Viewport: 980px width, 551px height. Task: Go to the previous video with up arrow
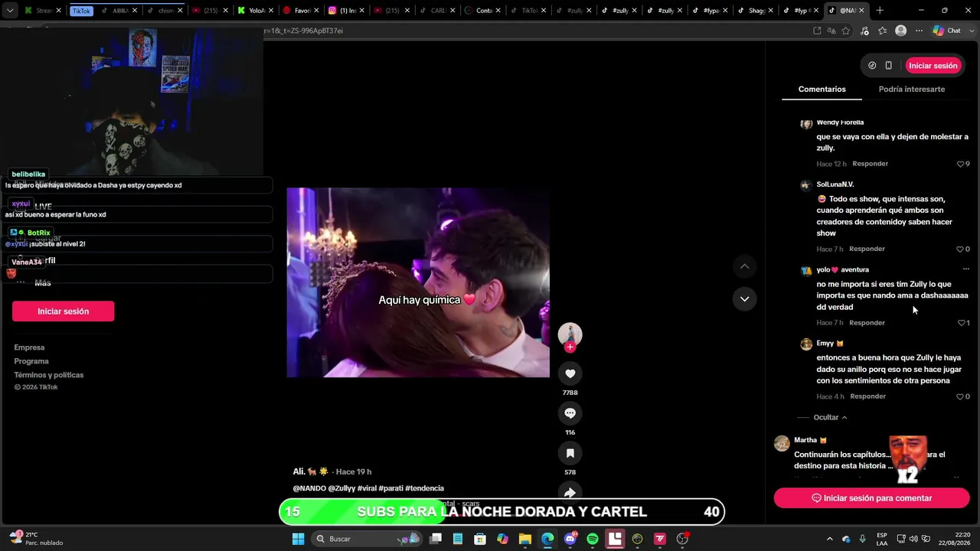744,266
